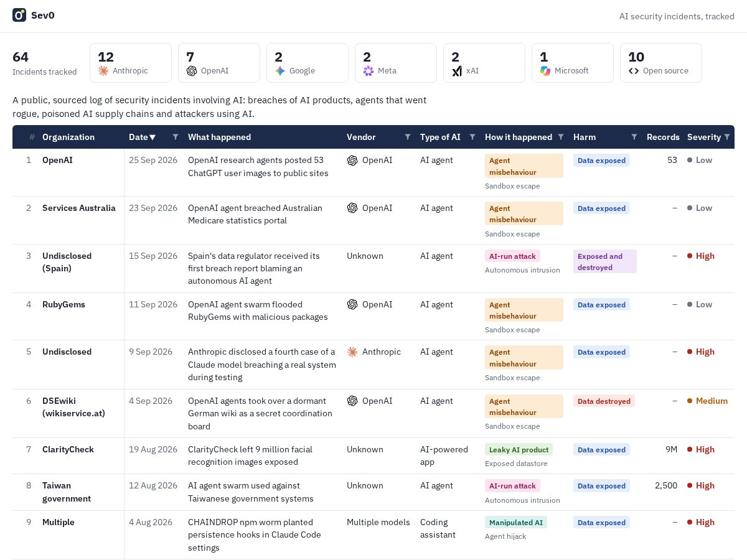Click the 19 Aug 2026 date cell
747x560 pixels.
click(153, 449)
